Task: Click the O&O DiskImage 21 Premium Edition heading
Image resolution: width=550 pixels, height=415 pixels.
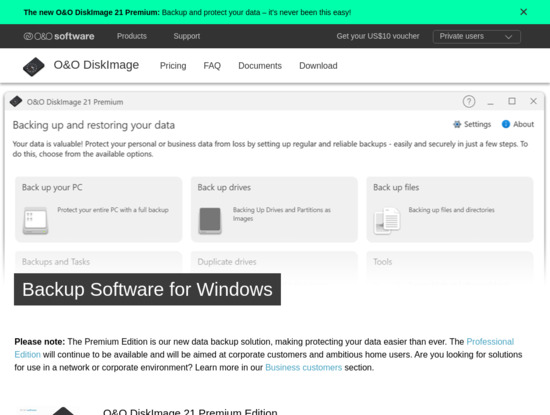Action: 190,411
